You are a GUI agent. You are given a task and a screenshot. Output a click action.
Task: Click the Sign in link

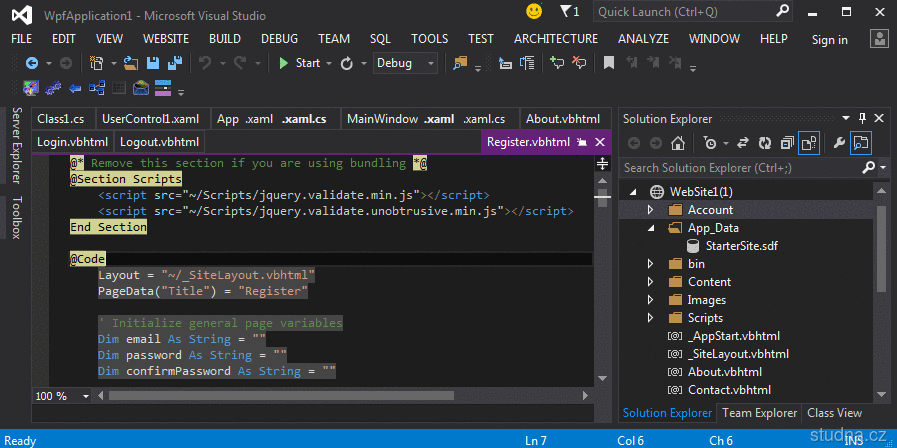coord(829,40)
